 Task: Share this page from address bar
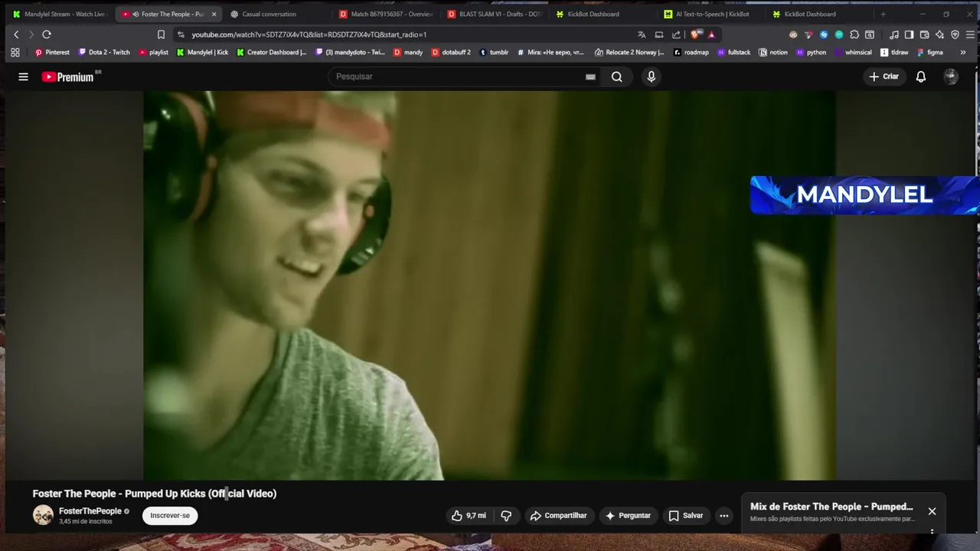[x=676, y=34]
